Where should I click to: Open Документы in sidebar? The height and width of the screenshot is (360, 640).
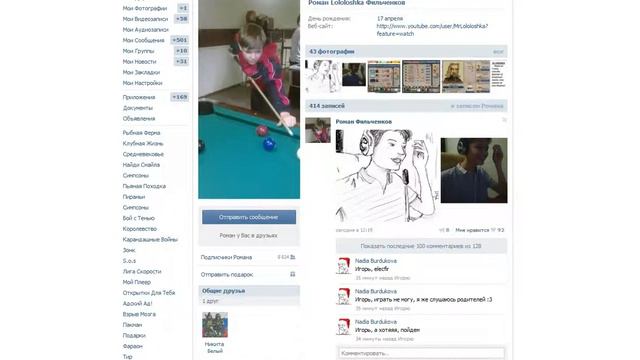tap(138, 108)
